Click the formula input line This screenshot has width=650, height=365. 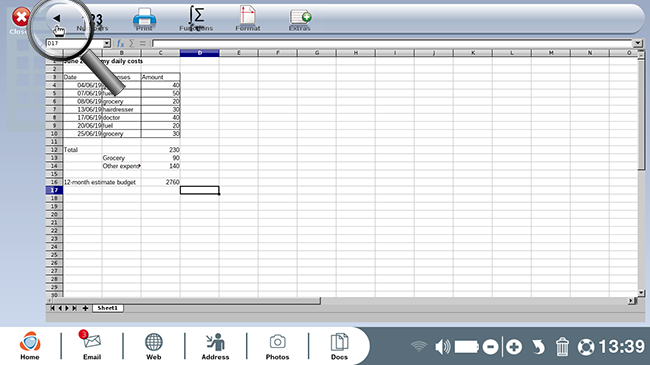click(393, 43)
